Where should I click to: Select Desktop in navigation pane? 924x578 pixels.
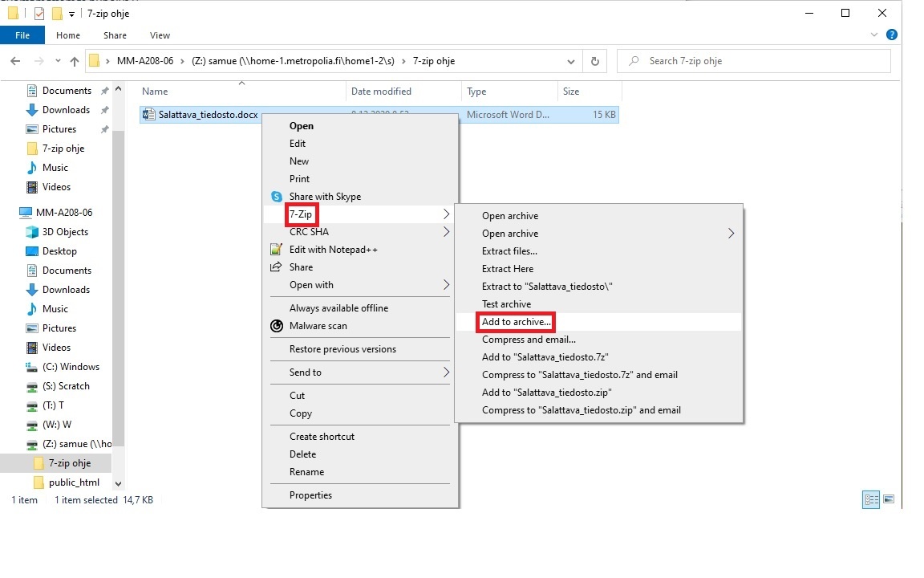(x=59, y=251)
